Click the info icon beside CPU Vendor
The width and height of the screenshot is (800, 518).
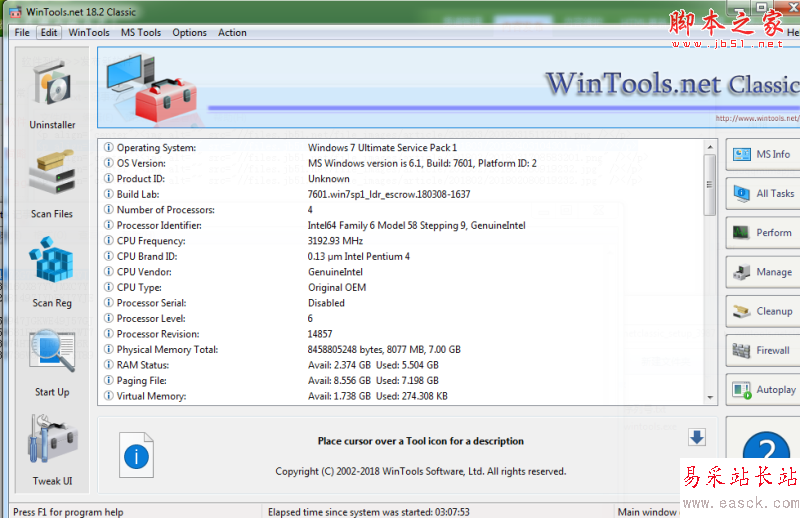pyautogui.click(x=109, y=272)
